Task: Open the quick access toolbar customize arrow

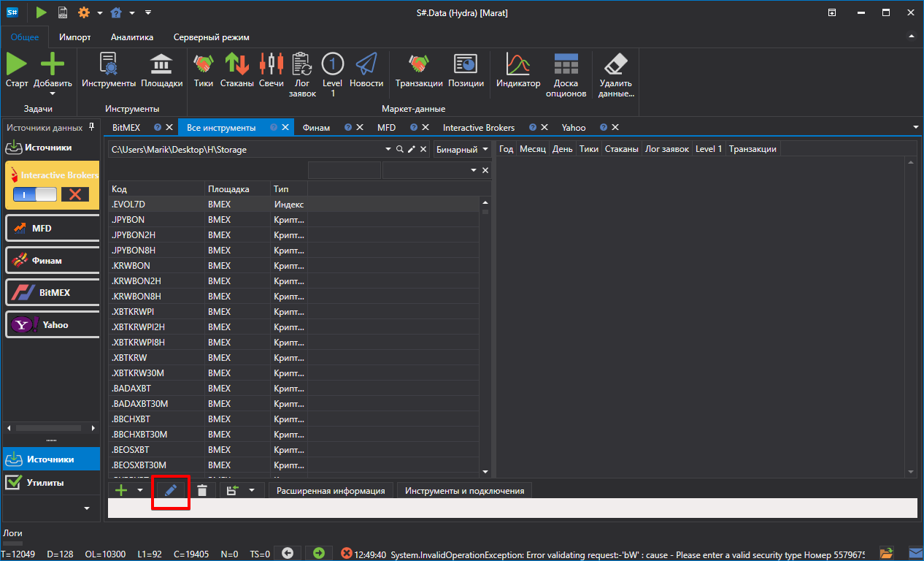Action: tap(148, 12)
